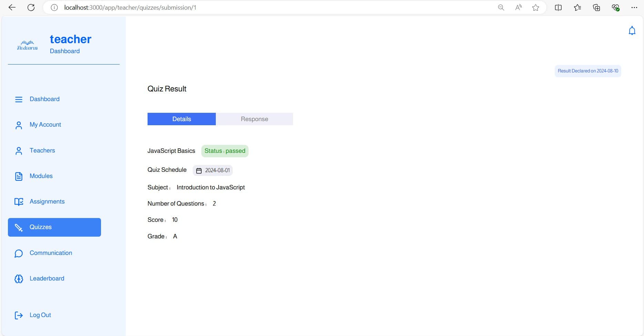Open Dashboard from the sidebar
The height and width of the screenshot is (336, 644).
[x=44, y=99]
